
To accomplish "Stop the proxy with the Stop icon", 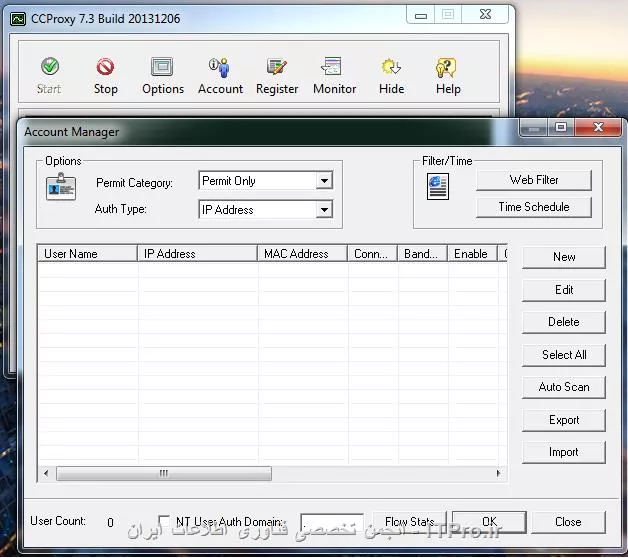I will point(105,66).
